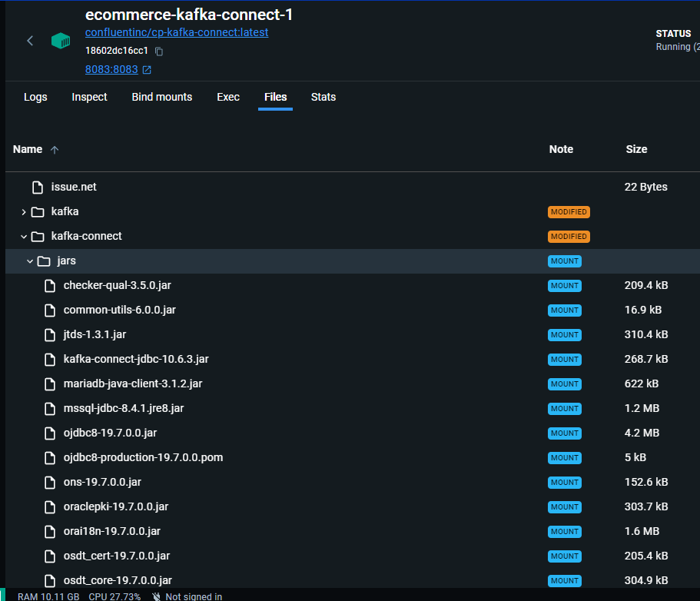Click MODIFIED badge on kafka-connect row
Image resolution: width=700 pixels, height=601 pixels.
[x=569, y=236]
